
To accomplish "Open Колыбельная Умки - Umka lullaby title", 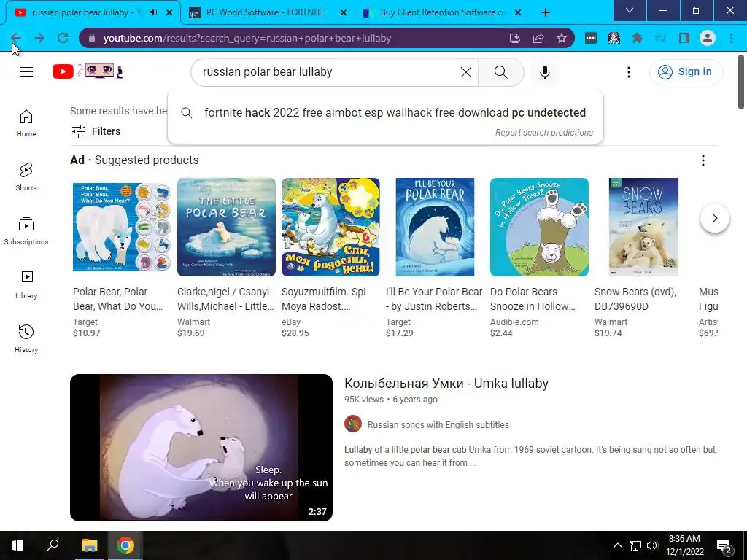I will point(446,384).
